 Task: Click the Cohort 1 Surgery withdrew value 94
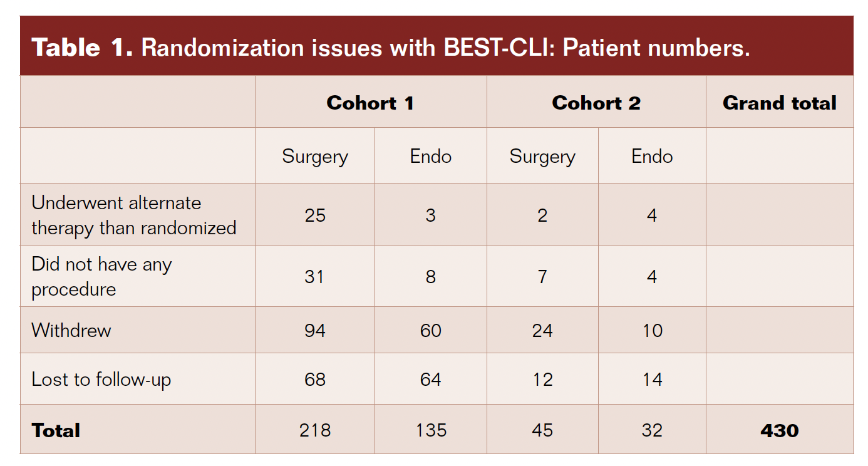[x=315, y=330]
